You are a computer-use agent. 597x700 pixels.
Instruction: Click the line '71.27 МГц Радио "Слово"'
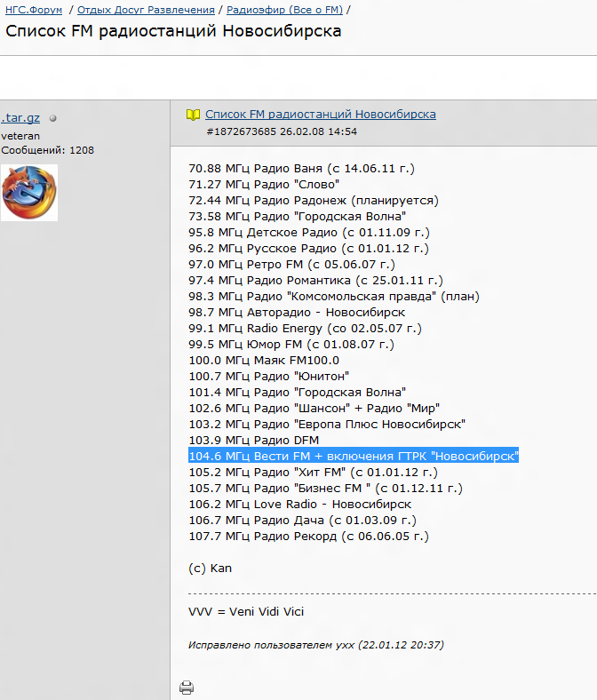pos(264,185)
